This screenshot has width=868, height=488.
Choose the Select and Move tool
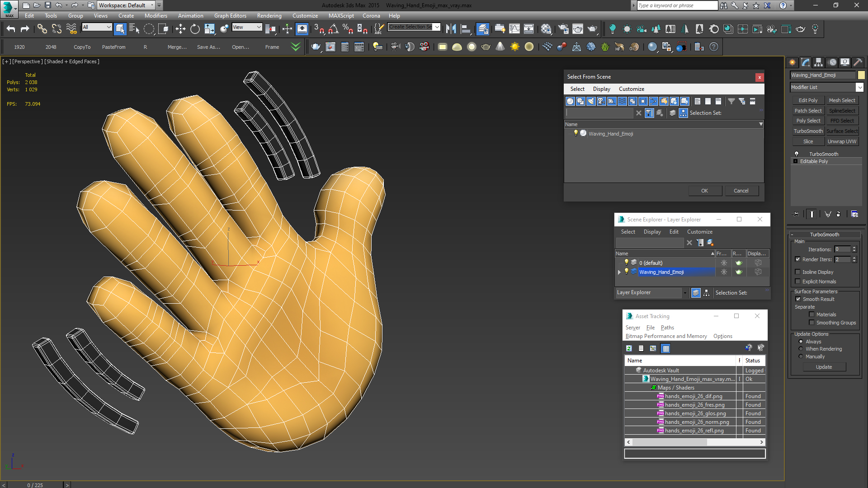pos(180,29)
